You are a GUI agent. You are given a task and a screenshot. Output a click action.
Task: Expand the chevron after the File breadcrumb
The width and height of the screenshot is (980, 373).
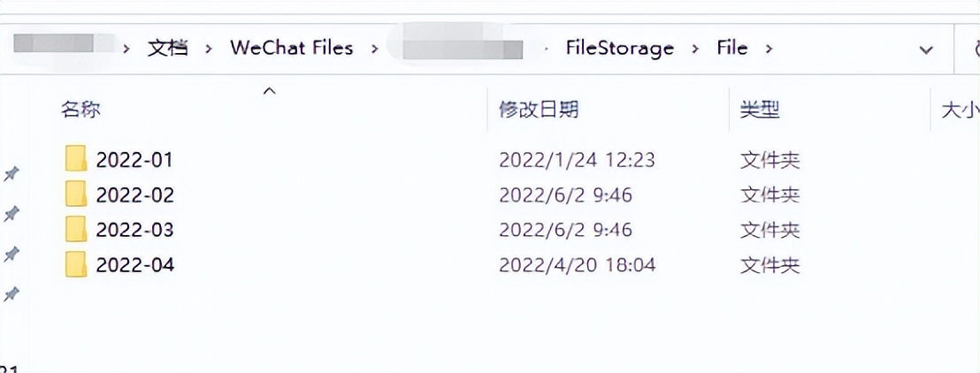pos(769,49)
